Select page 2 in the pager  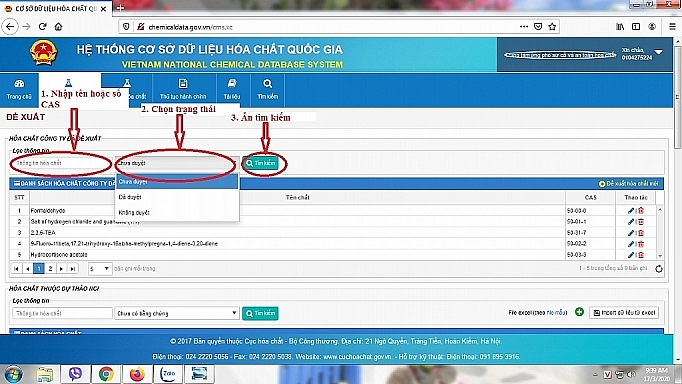[50, 269]
